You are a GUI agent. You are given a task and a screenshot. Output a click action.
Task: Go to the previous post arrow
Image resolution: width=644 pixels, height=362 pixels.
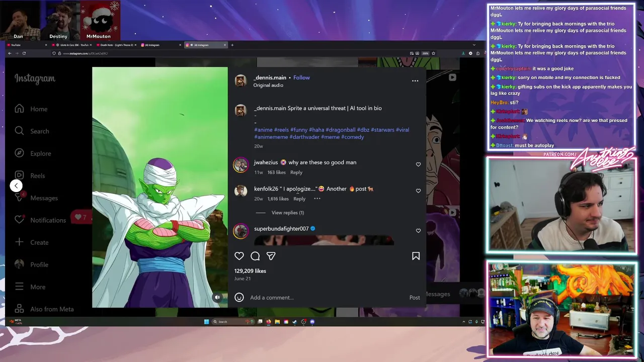click(16, 186)
